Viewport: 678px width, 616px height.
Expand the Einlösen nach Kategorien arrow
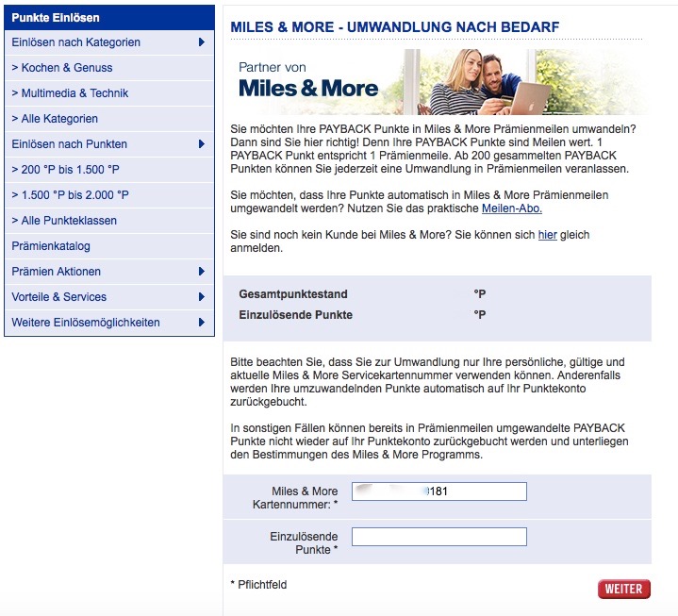tap(202, 42)
